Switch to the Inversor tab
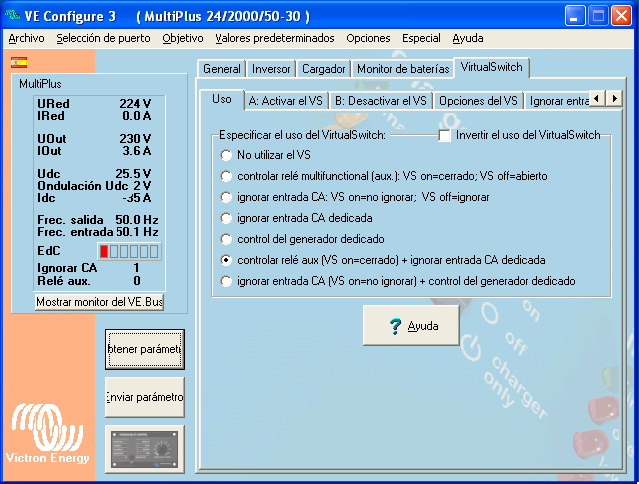639x484 pixels. click(271, 69)
